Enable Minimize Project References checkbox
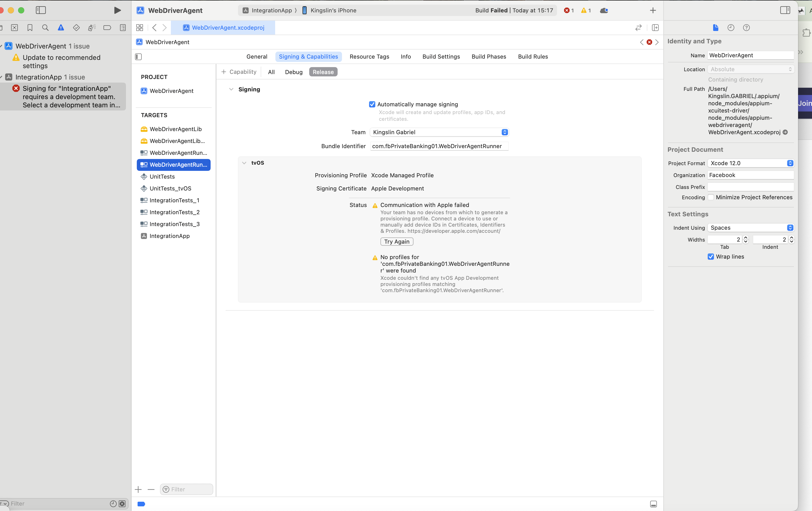812x511 pixels. click(x=711, y=197)
